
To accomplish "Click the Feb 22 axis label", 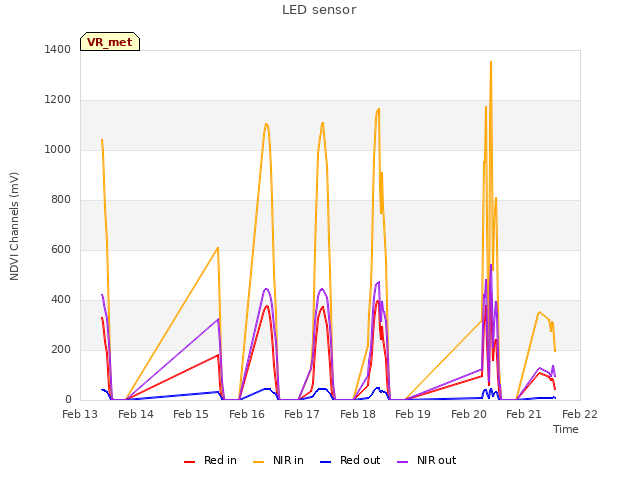I will (580, 414).
